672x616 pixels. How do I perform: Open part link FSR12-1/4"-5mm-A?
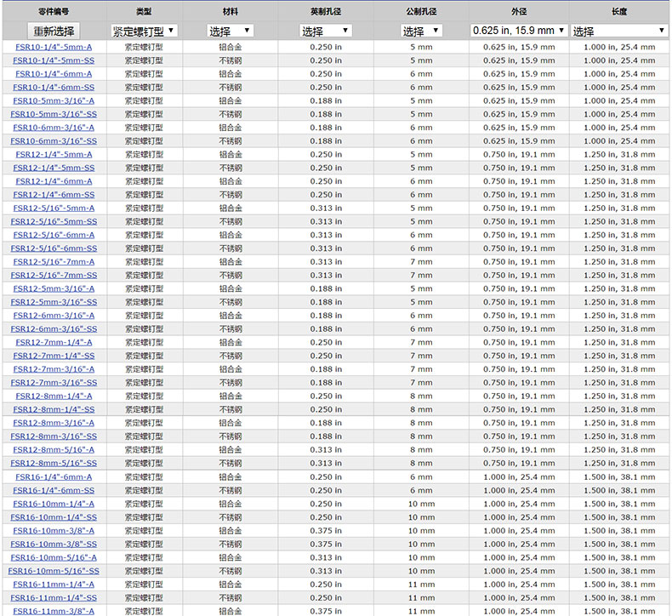click(54, 154)
